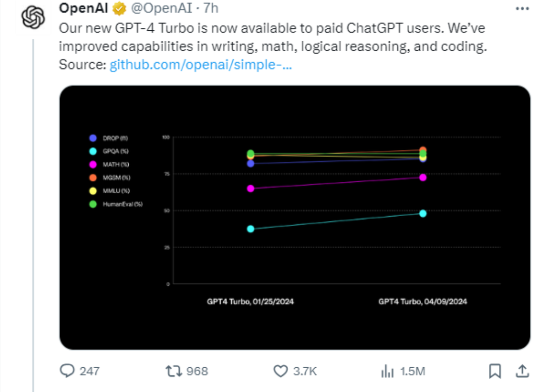This screenshot has width=543, height=392.
Task: Click the cyan GPQA data point for 01/25/2024
Action: click(x=250, y=229)
